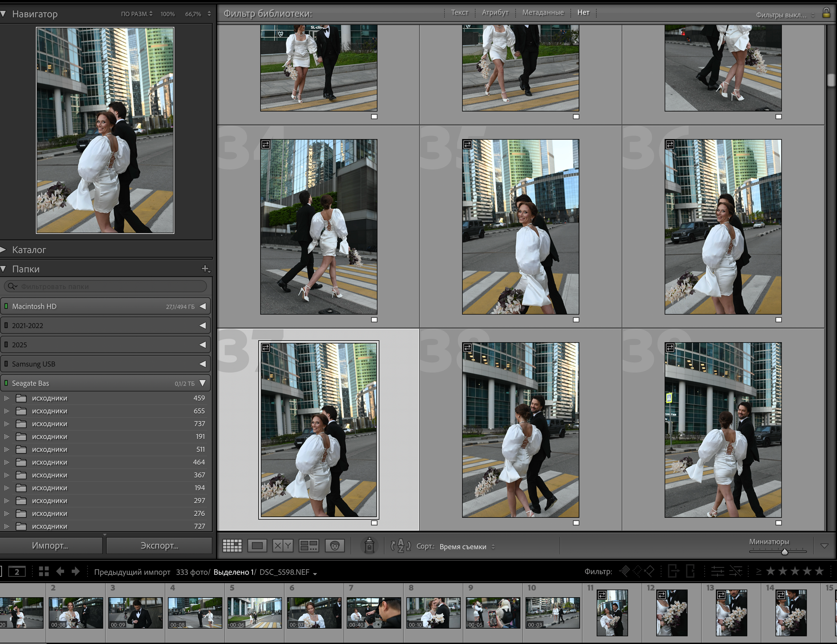The height and width of the screenshot is (644, 837).
Task: Click the Экспорт button
Action: 159,546
